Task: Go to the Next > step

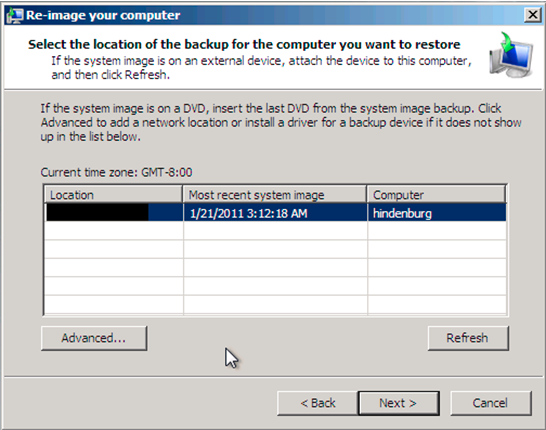Action: point(399,403)
